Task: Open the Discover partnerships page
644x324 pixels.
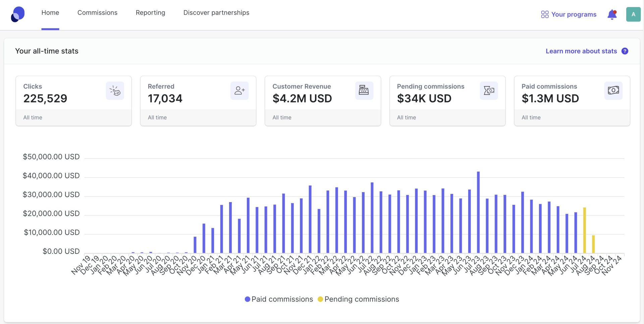Action: (216, 13)
